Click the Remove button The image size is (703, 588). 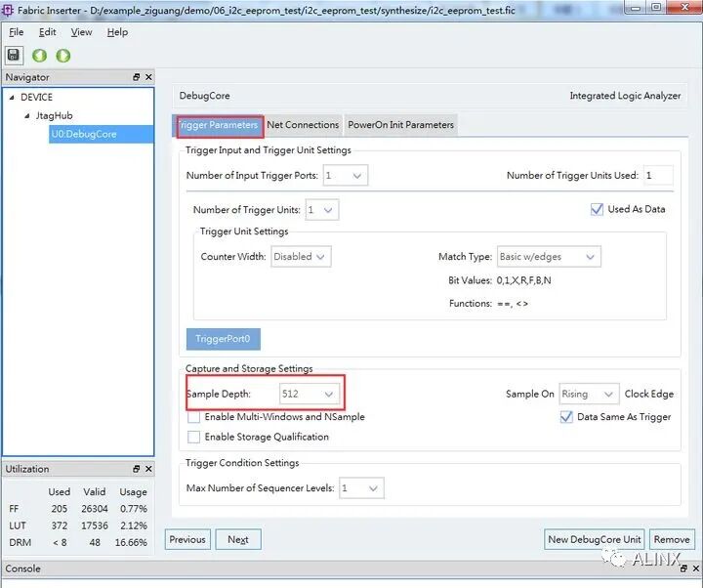(672, 539)
